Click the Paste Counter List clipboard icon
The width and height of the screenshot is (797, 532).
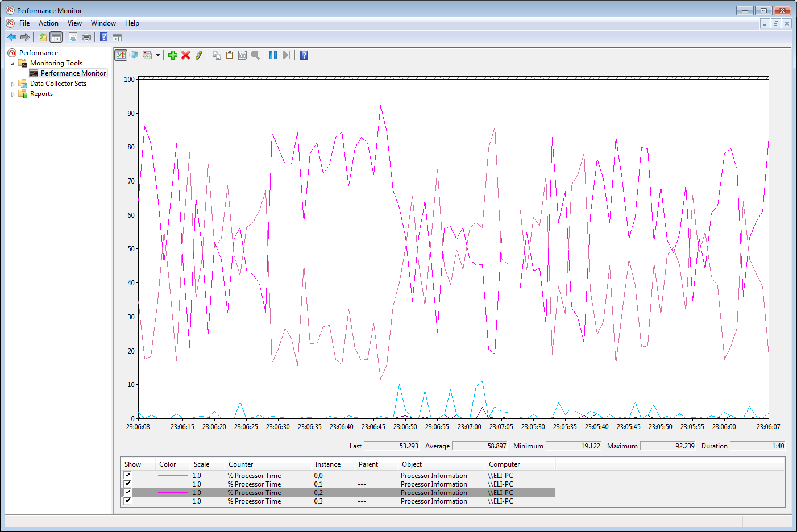(230, 55)
